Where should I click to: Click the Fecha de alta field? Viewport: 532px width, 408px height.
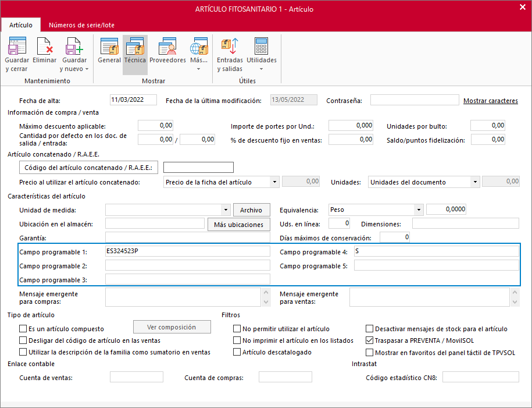click(x=133, y=100)
